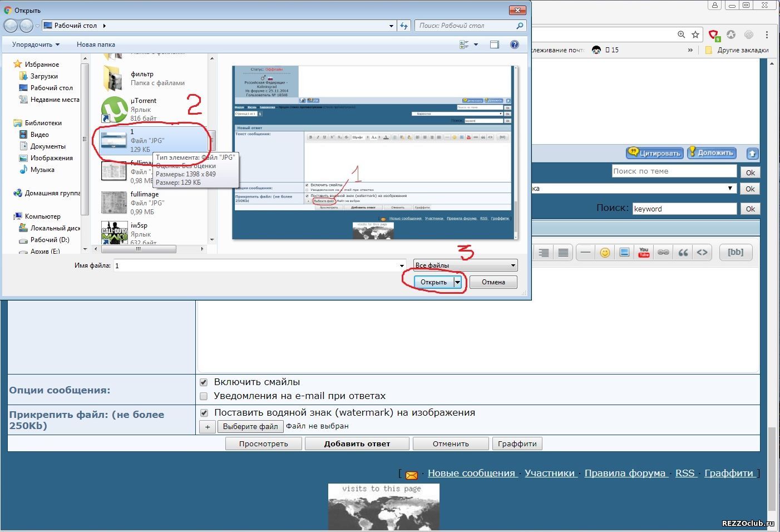Insert a quote block
Viewport: 780px width, 532px height.
pyautogui.click(x=683, y=253)
